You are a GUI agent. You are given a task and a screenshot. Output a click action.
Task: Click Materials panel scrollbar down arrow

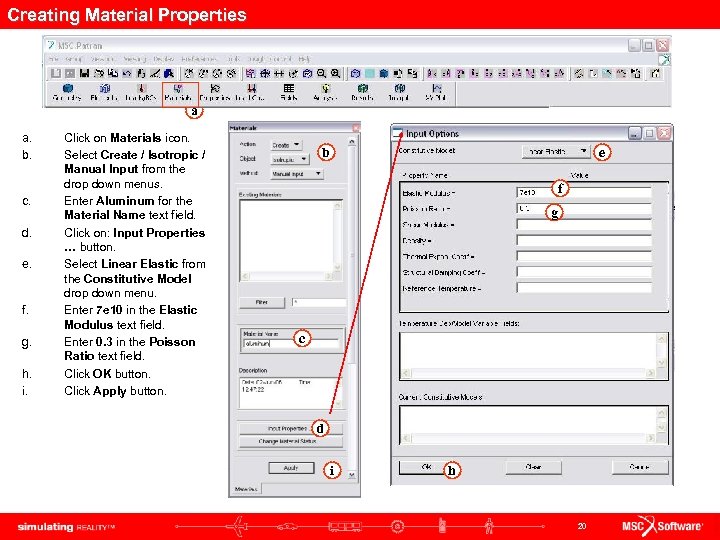[352, 475]
